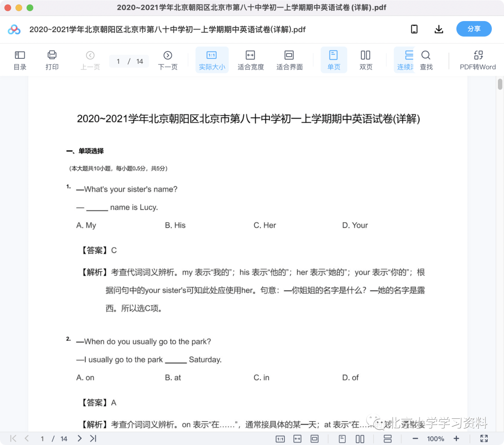Click option 'B. His'
The width and height of the screenshot is (504, 445).
pyautogui.click(x=175, y=226)
